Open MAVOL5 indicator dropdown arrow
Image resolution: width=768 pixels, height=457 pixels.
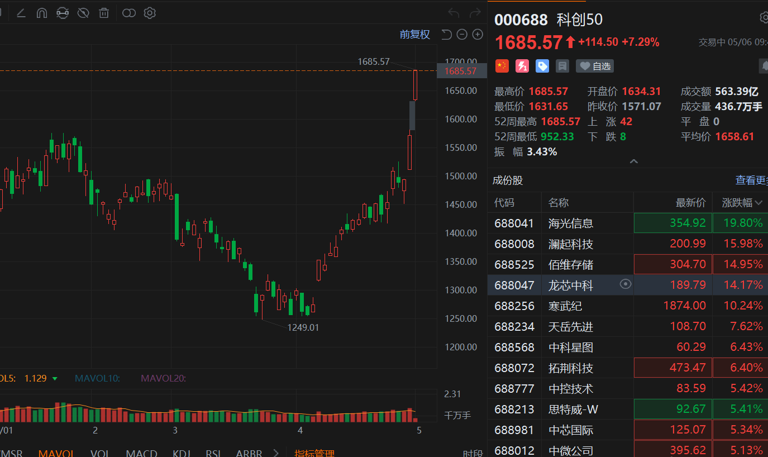55,379
